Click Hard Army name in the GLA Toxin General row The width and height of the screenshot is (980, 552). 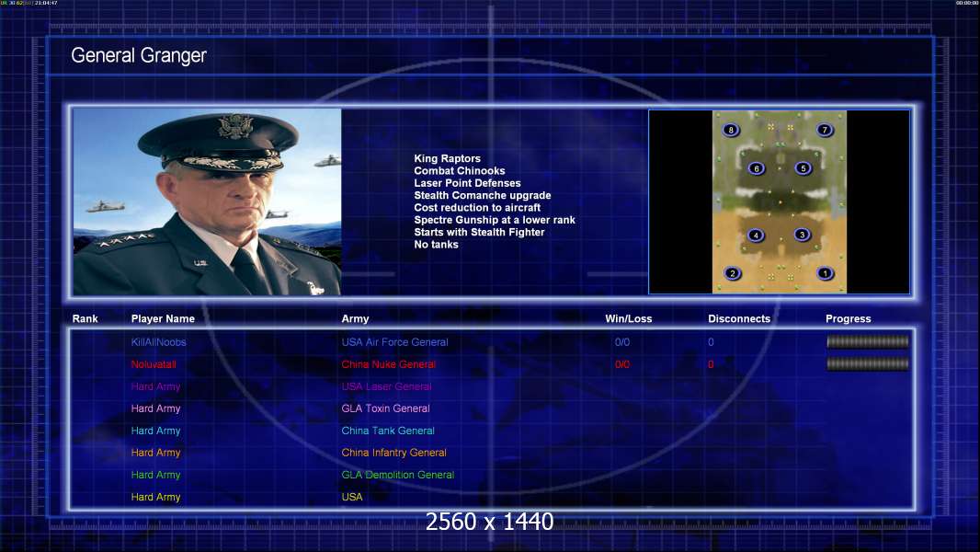pyautogui.click(x=155, y=408)
